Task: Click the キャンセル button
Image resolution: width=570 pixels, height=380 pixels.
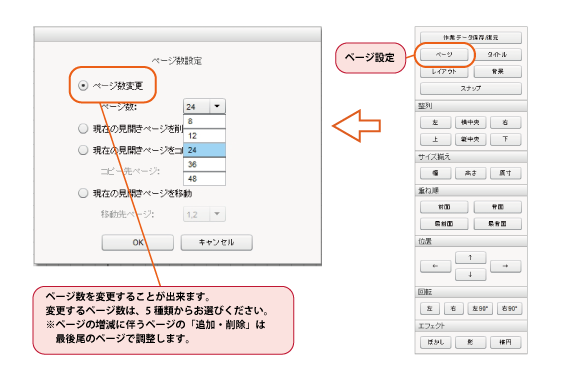Action: pyautogui.click(x=217, y=242)
